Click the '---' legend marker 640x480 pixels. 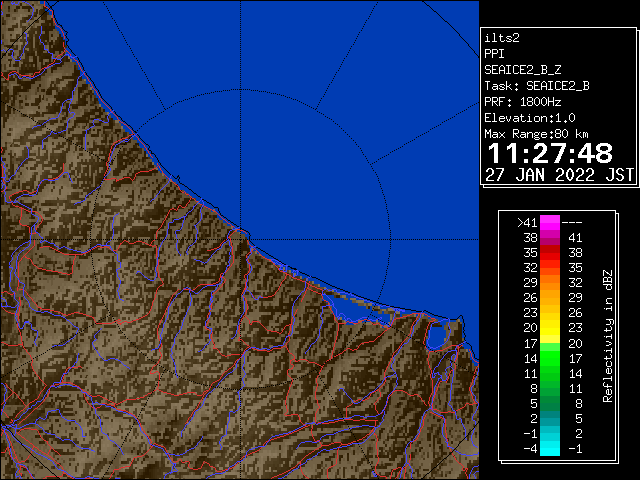pos(572,223)
